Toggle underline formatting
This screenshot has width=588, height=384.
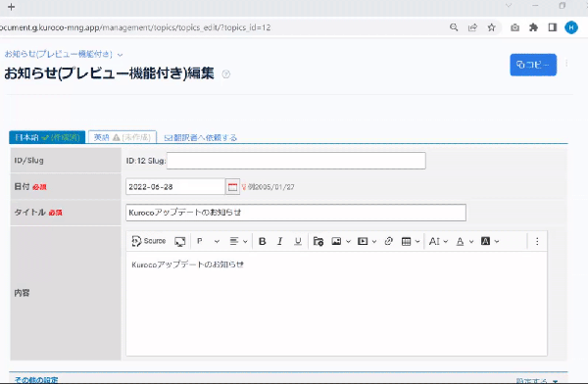298,241
